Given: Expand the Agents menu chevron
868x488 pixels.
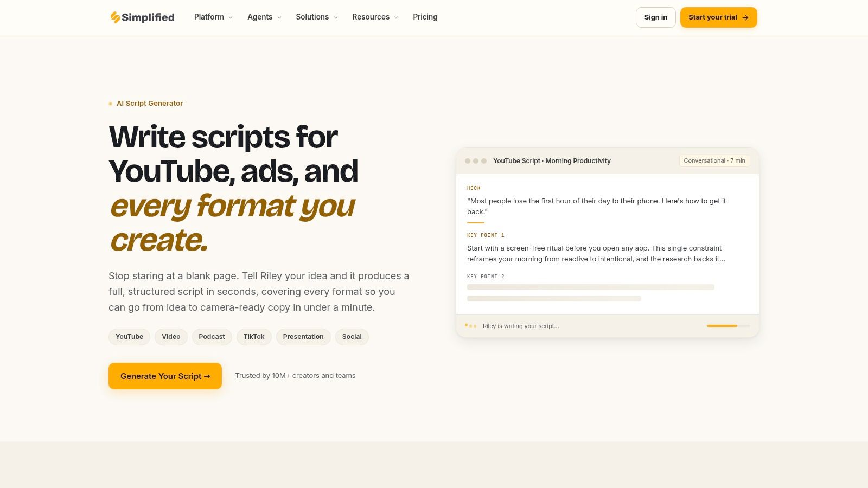Looking at the screenshot, I should point(279,17).
